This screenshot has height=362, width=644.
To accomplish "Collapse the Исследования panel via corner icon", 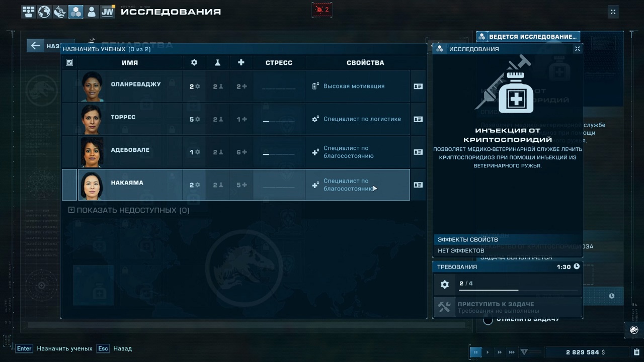I will 577,49.
